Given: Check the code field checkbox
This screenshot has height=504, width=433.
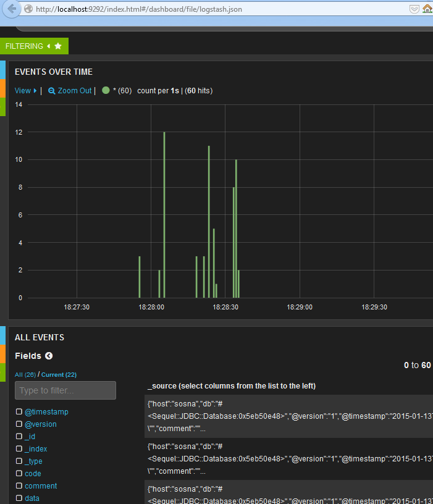Looking at the screenshot, I should (19, 473).
